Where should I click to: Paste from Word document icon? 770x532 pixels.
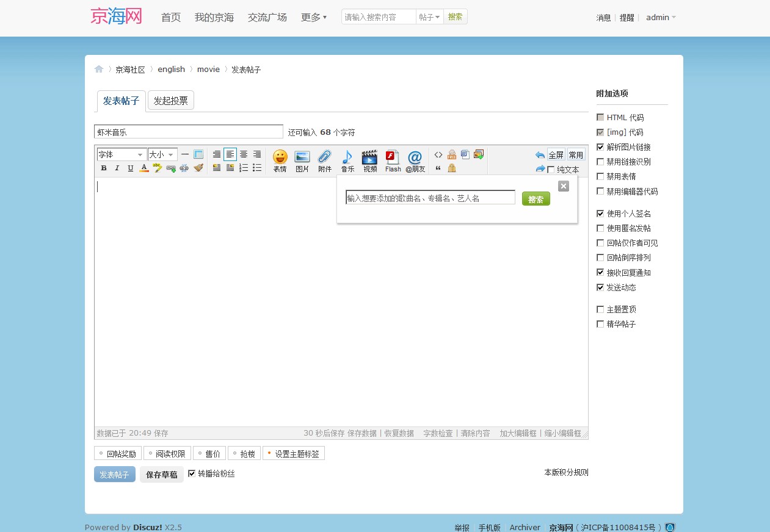465,154
